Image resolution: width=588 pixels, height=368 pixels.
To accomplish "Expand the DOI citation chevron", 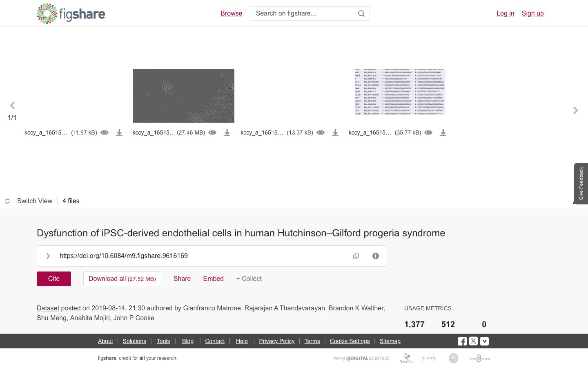I will (x=48, y=256).
